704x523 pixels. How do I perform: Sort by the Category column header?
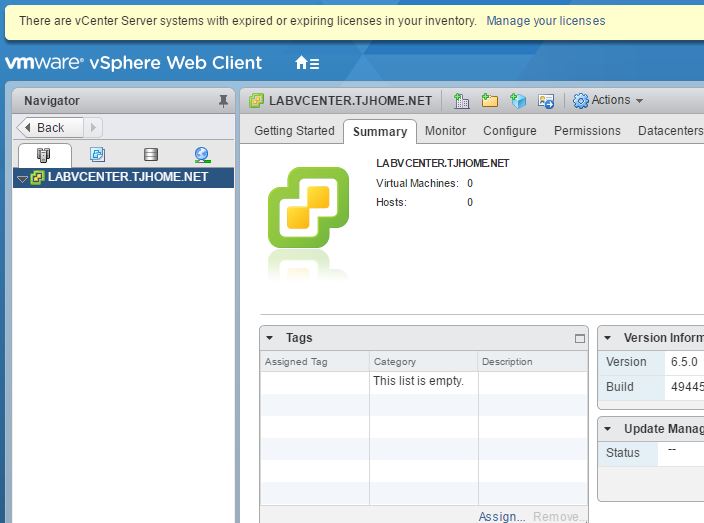(x=423, y=362)
